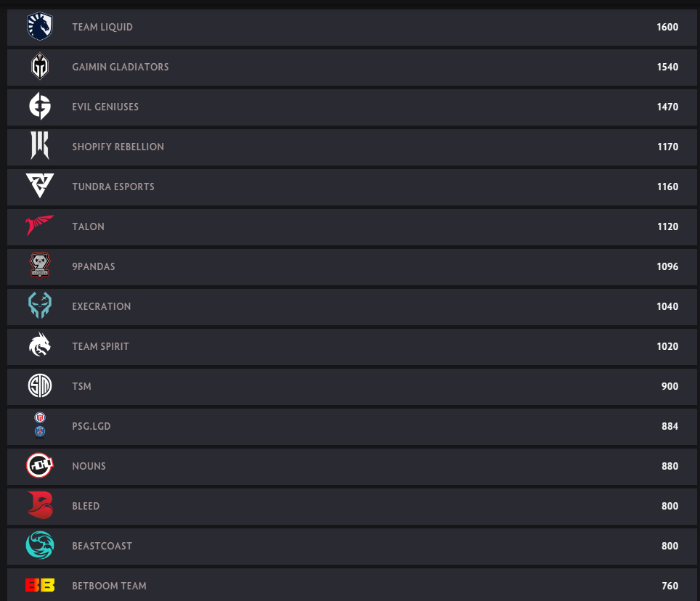Screen dimensions: 700x601
Task: Click the Shopify Rebellion logo
Action: pyautogui.click(x=40, y=145)
